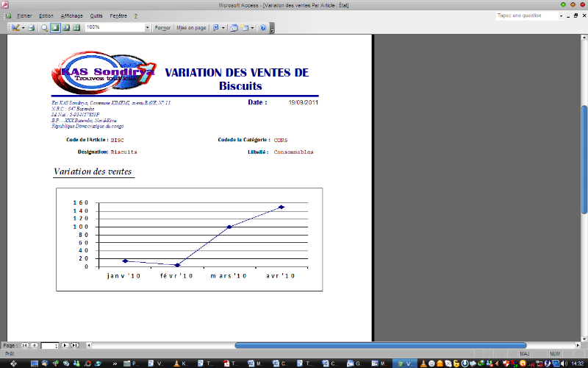The width and height of the screenshot is (588, 368).
Task: Go to first page navigation button
Action: 24,345
